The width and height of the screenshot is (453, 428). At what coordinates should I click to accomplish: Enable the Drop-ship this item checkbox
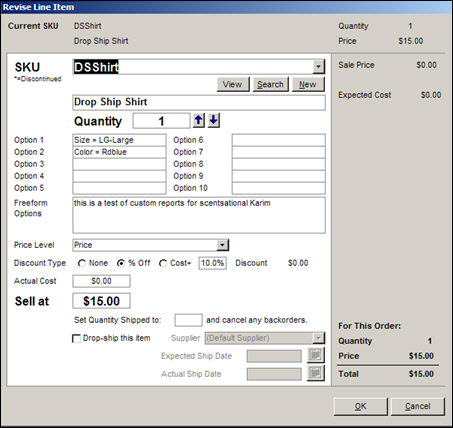click(x=76, y=339)
